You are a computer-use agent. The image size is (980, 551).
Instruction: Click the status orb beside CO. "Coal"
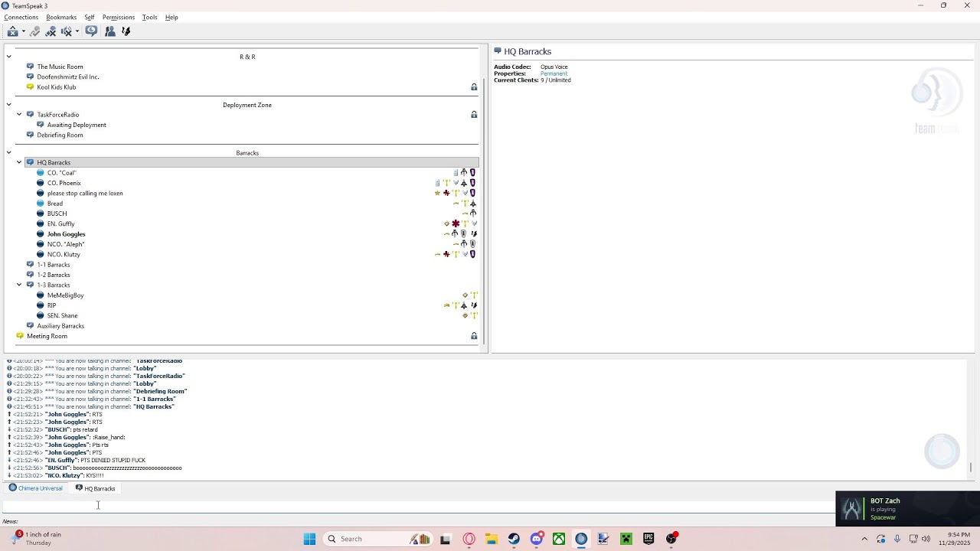point(41,173)
